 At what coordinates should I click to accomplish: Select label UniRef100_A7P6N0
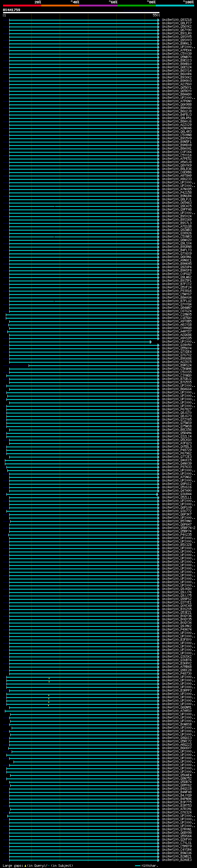[176, 101]
